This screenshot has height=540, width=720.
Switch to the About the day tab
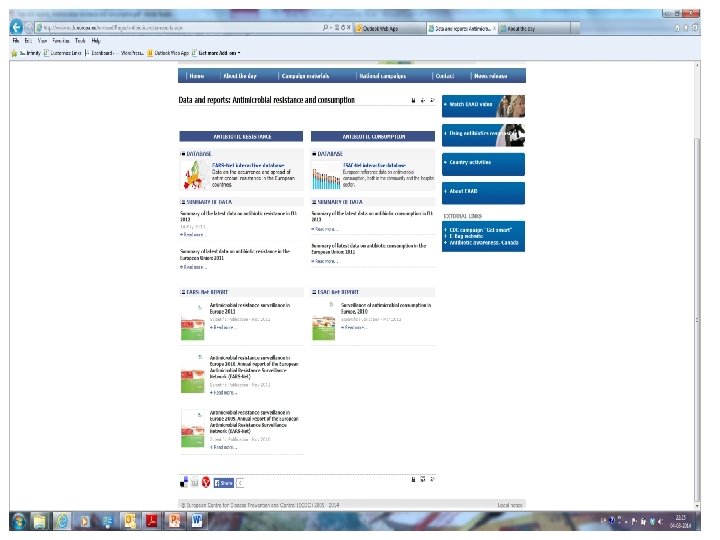[x=535, y=28]
